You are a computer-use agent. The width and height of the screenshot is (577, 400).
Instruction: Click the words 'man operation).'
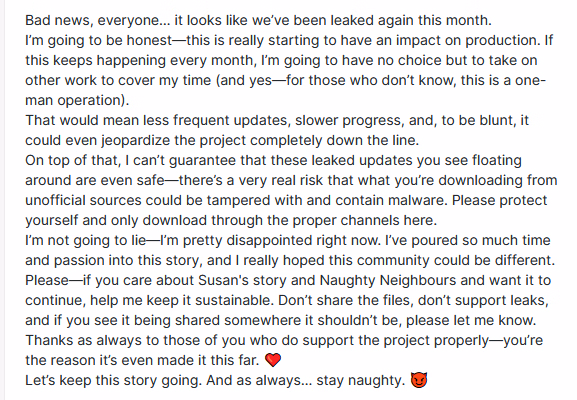pyautogui.click(x=77, y=100)
